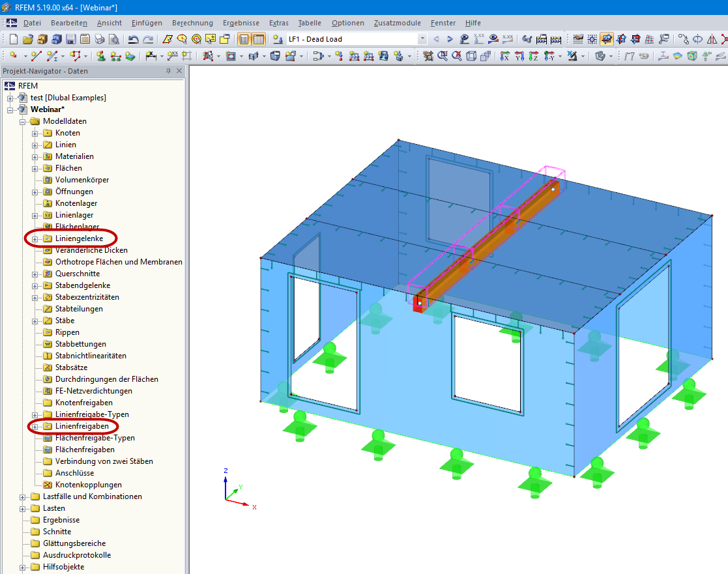Select Stabendgelenke in the navigator
728x574 pixels.
[x=83, y=285]
